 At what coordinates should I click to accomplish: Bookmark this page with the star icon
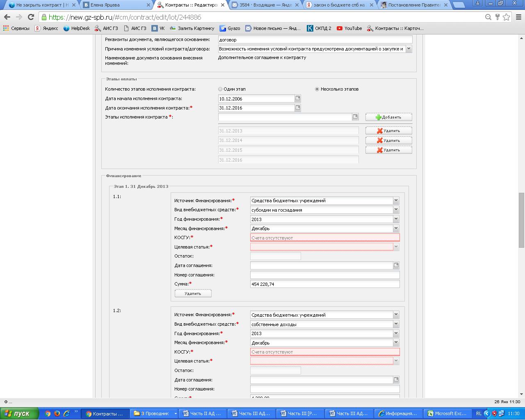click(x=507, y=17)
